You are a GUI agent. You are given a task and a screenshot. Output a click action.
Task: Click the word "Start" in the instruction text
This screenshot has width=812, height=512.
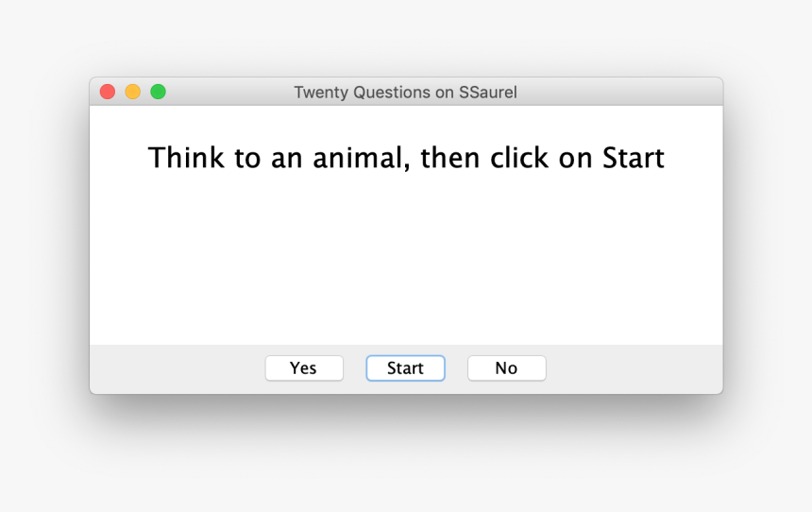pos(634,158)
